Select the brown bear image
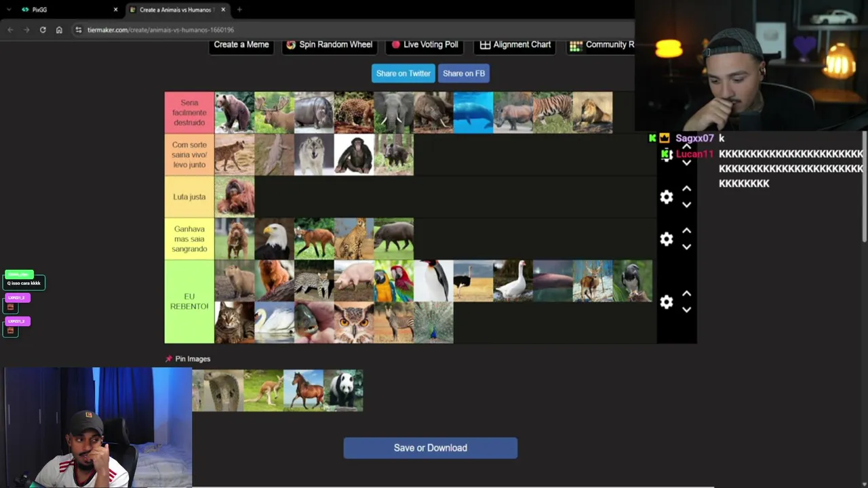 (x=235, y=113)
